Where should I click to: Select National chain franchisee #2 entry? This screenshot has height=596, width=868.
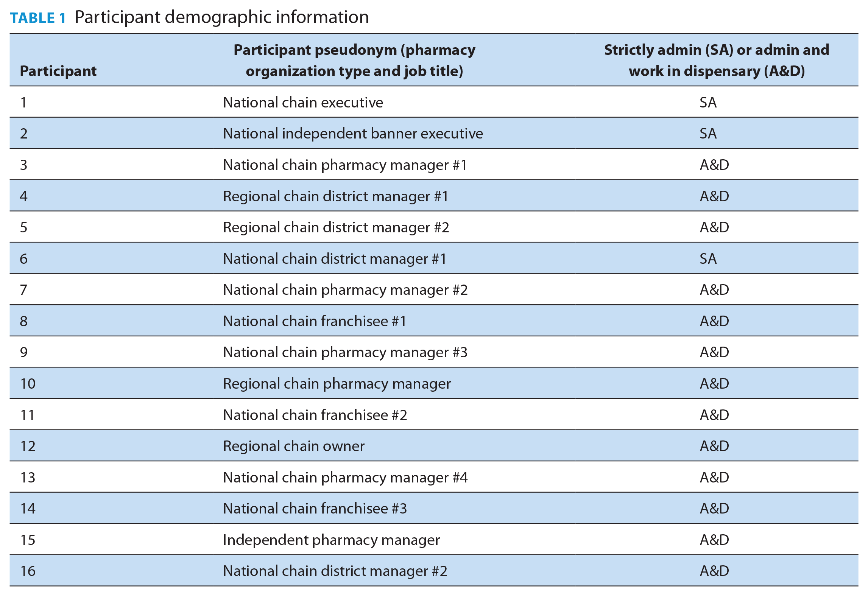coord(315,415)
